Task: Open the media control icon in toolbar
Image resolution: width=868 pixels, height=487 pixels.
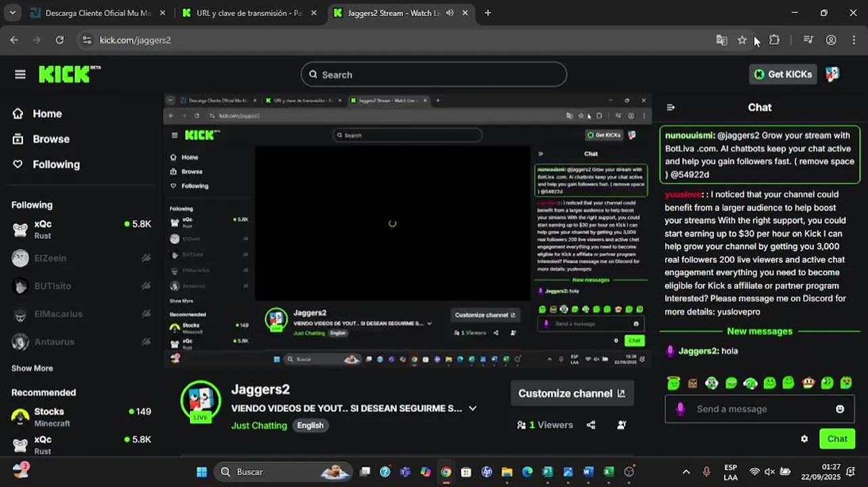Action: pyautogui.click(x=808, y=40)
